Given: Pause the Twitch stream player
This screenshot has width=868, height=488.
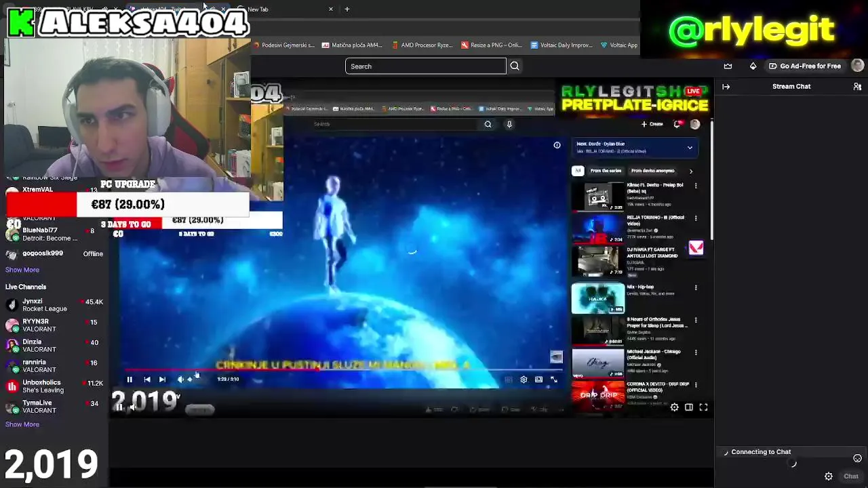Looking at the screenshot, I should 119,407.
